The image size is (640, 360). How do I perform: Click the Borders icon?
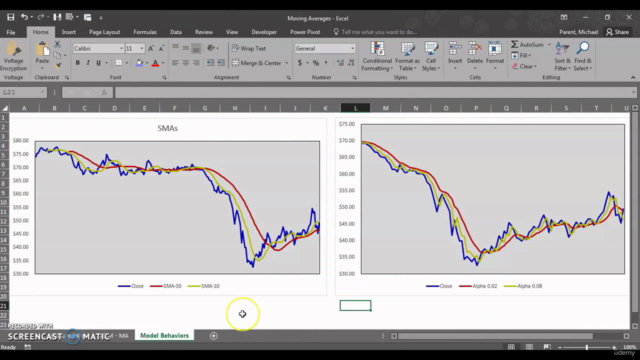coord(119,63)
